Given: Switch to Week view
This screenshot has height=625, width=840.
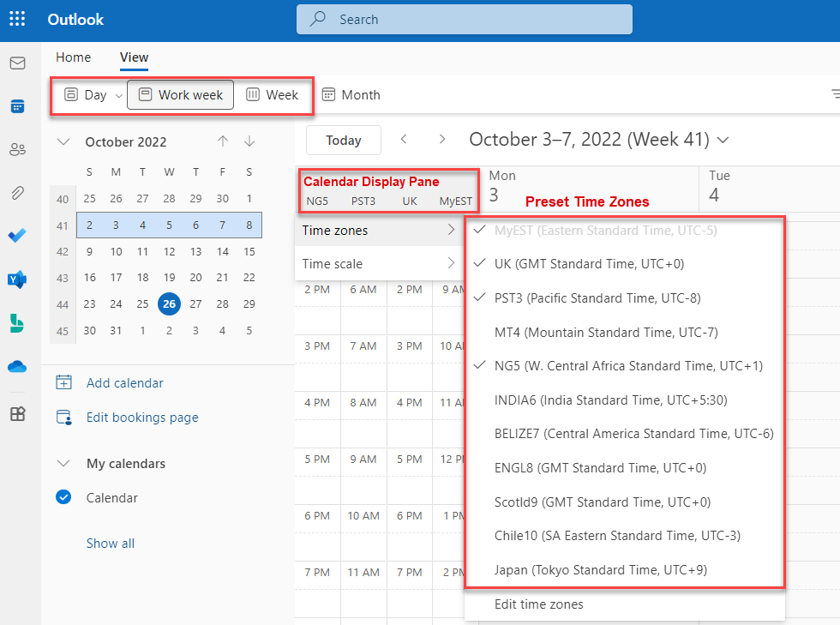Looking at the screenshot, I should pyautogui.click(x=273, y=95).
